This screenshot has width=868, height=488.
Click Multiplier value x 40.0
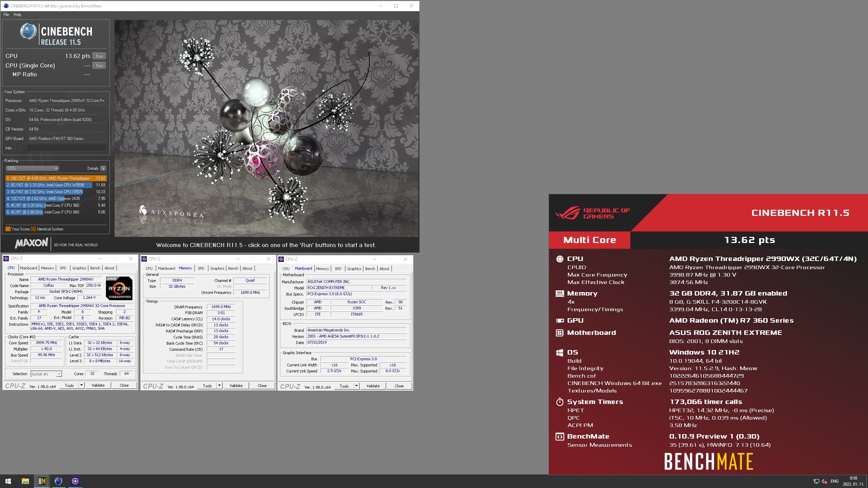click(46, 349)
